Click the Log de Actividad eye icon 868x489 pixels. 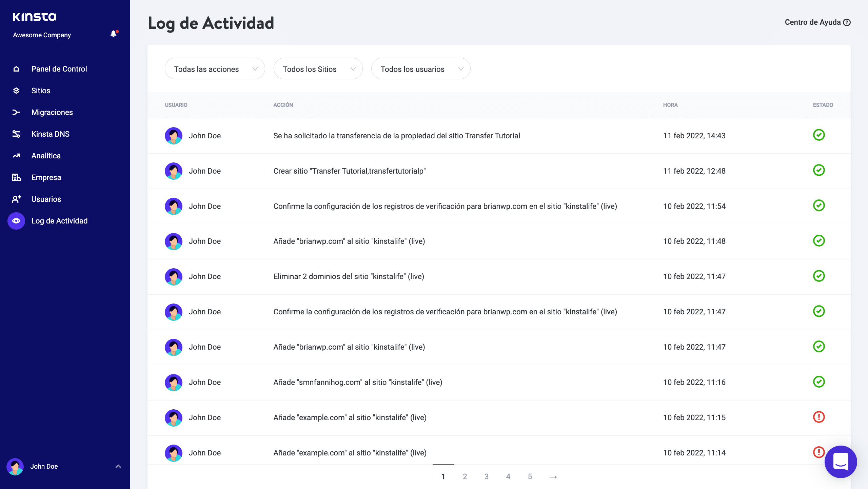[16, 221]
